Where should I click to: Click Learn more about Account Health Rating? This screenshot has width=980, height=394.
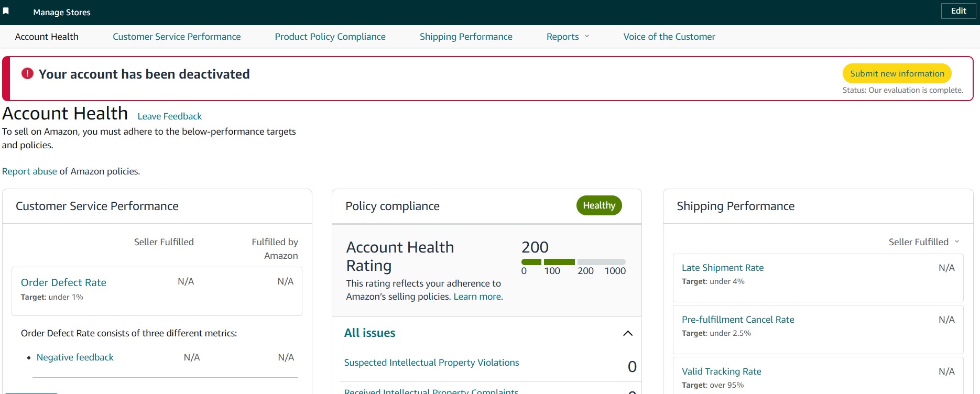477,297
